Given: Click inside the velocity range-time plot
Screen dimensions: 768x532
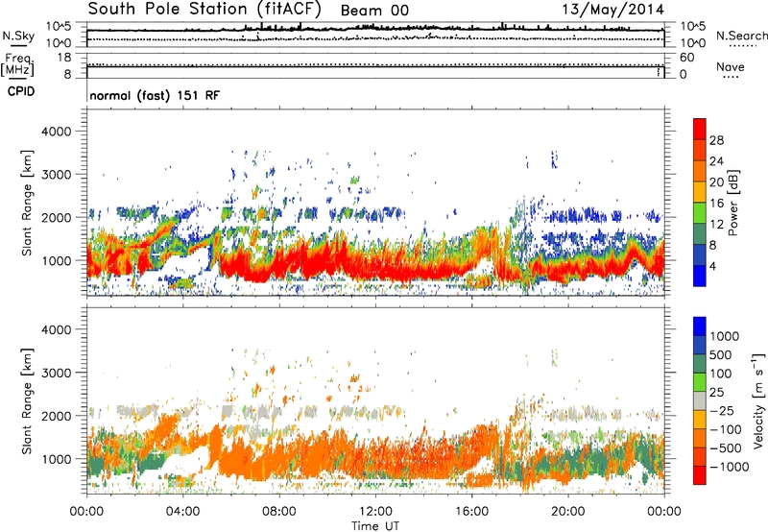Looking at the screenshot, I should 375,399.
